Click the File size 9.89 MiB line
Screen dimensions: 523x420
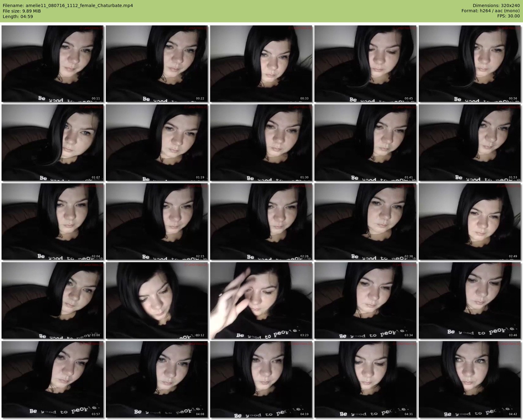(x=22, y=11)
